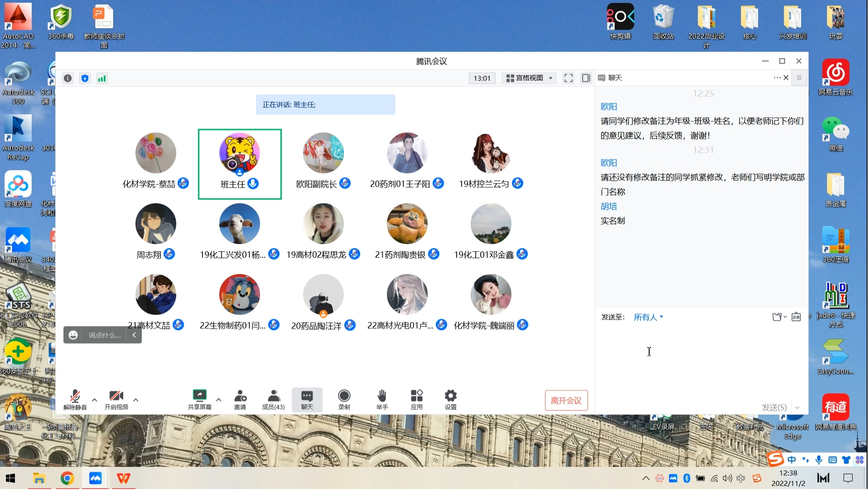Unmute microphone (解除静音)
868x490 pixels.
click(x=75, y=399)
